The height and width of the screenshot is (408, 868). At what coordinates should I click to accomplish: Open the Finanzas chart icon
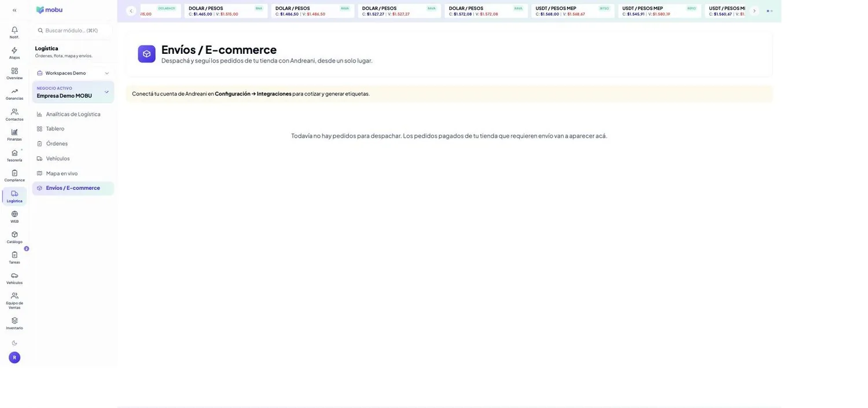[x=14, y=135]
